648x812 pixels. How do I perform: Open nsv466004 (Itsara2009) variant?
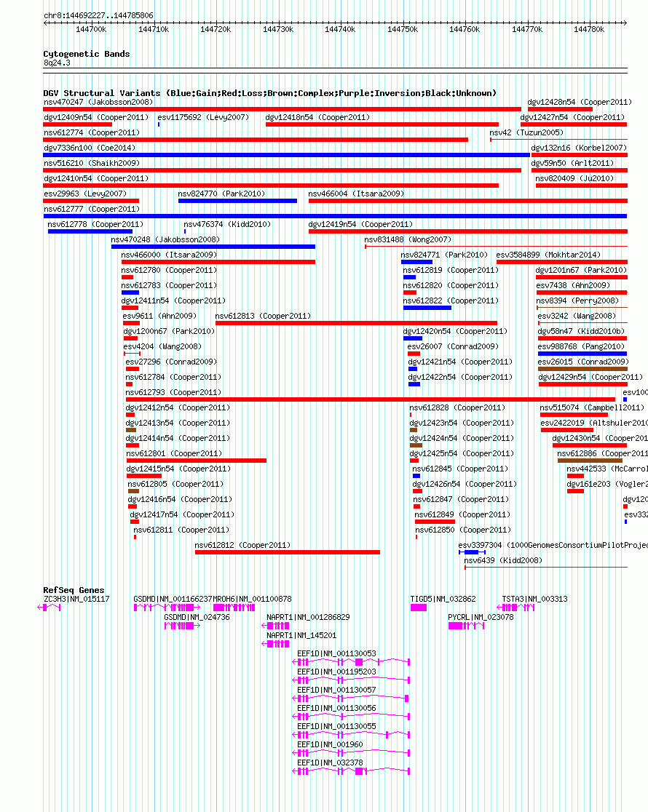click(356, 194)
